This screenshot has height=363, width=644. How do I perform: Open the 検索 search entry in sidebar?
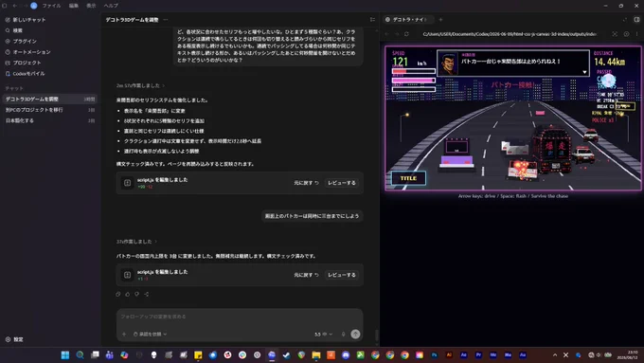click(x=14, y=30)
